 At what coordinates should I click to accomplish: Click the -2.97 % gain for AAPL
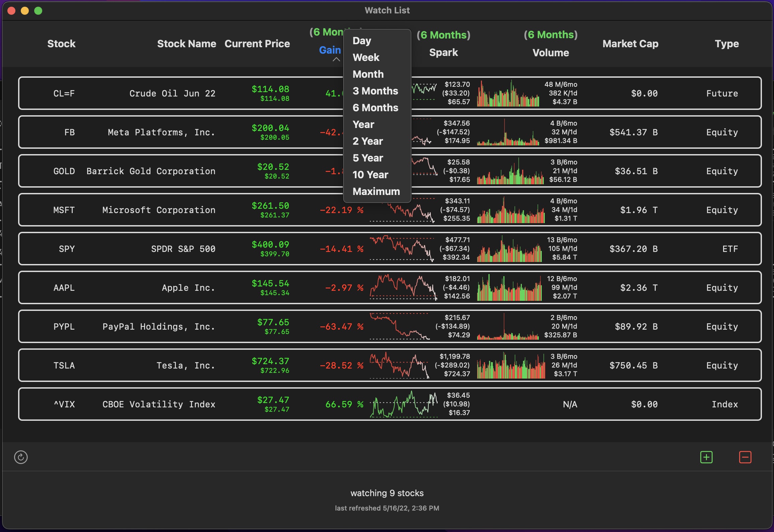(x=344, y=288)
